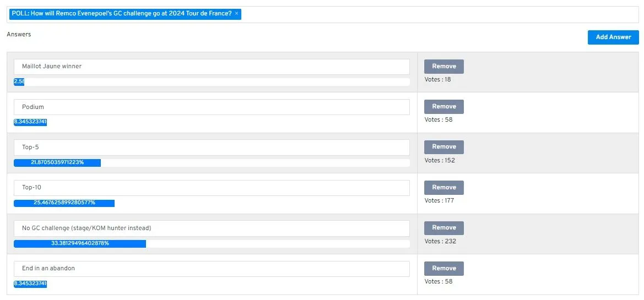Remove the No GC challenge answer
The width and height of the screenshot is (644, 300).
pos(444,228)
